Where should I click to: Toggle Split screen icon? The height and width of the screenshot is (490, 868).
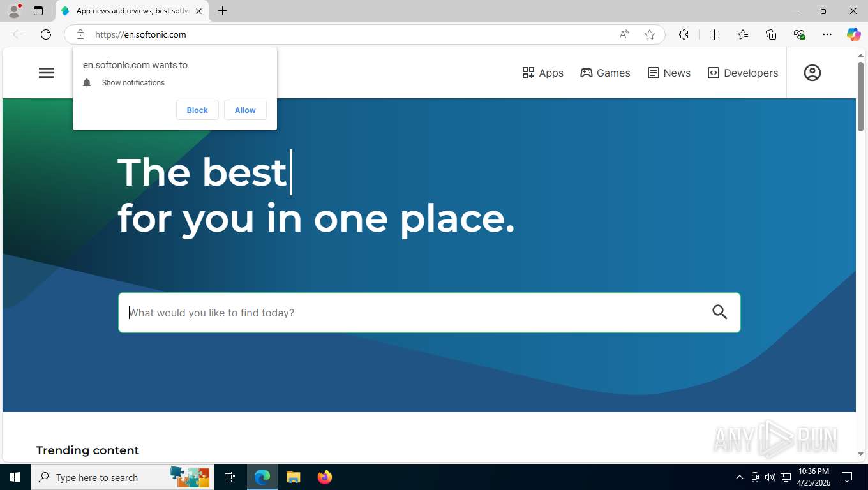715,34
